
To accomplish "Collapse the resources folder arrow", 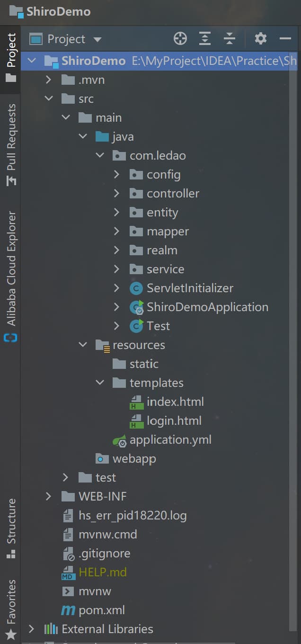I will 82,345.
